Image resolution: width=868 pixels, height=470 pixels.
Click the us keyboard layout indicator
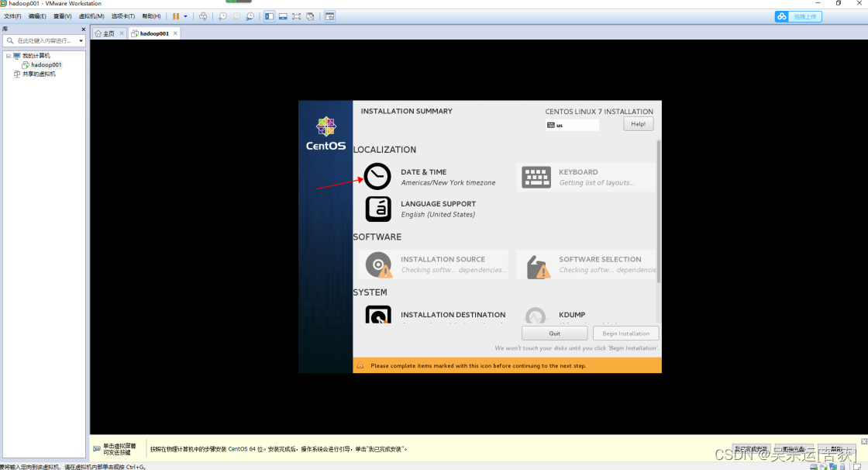pyautogui.click(x=572, y=126)
